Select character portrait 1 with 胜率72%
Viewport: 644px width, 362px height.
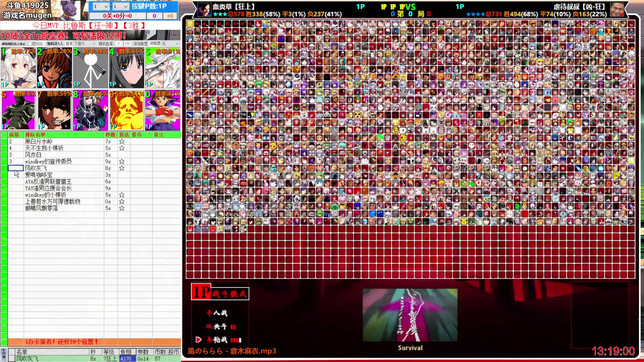(x=18, y=68)
